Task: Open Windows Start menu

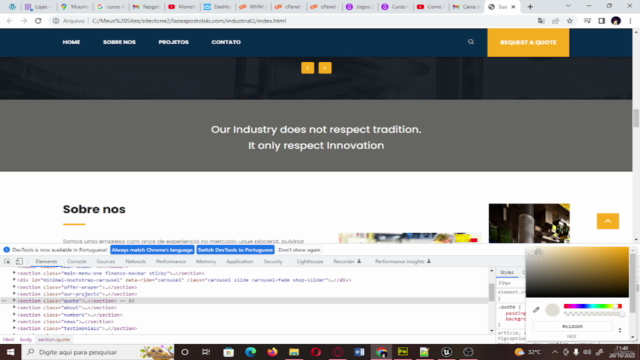Action: (10, 352)
